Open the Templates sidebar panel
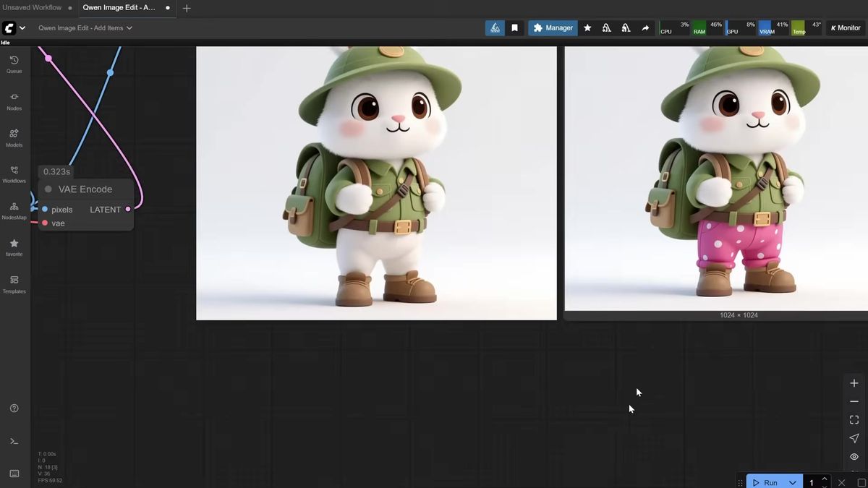Viewport: 868px width, 488px height. 14,285
